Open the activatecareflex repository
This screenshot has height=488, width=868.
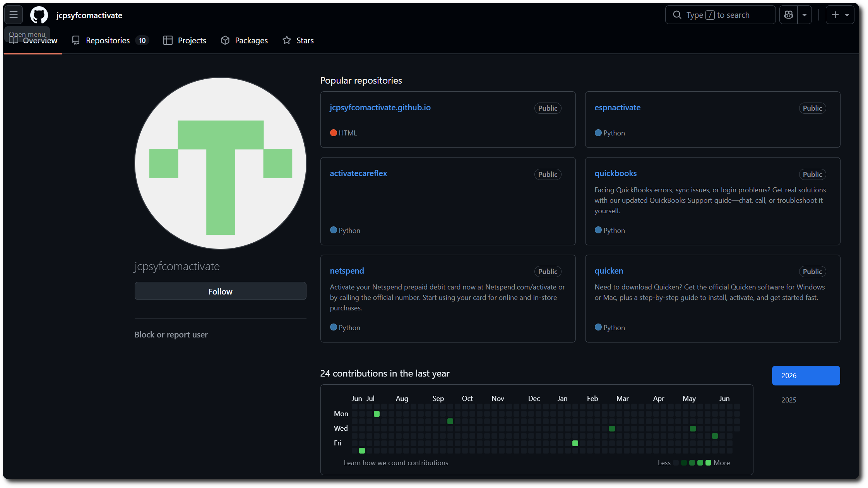click(x=358, y=173)
